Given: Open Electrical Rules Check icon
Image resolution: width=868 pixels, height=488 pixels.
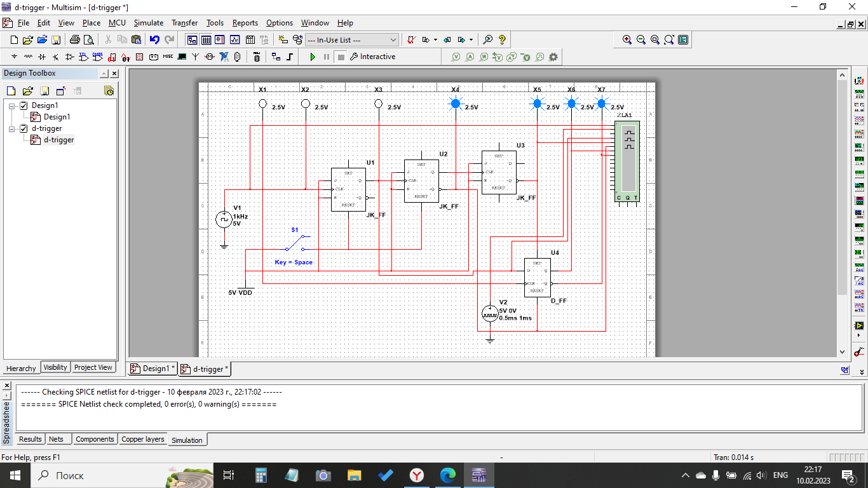Looking at the screenshot, I should point(411,40).
